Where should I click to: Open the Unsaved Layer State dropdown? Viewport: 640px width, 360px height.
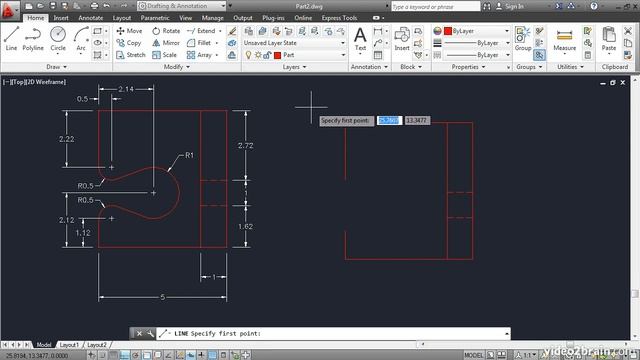[294, 43]
